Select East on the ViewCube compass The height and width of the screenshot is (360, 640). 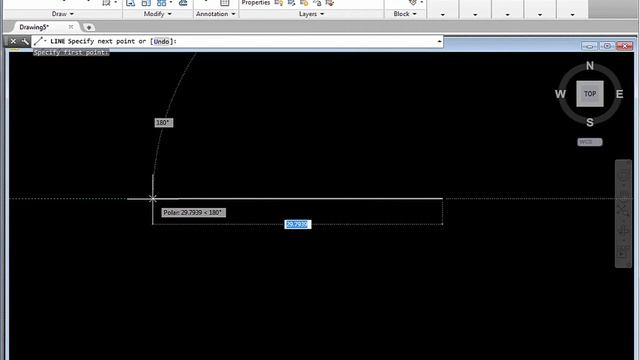click(619, 94)
